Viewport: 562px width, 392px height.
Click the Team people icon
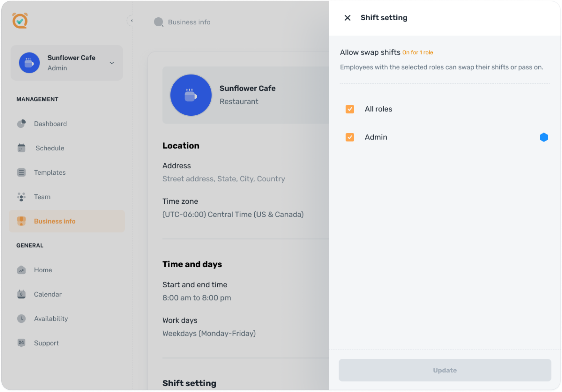coord(21,197)
